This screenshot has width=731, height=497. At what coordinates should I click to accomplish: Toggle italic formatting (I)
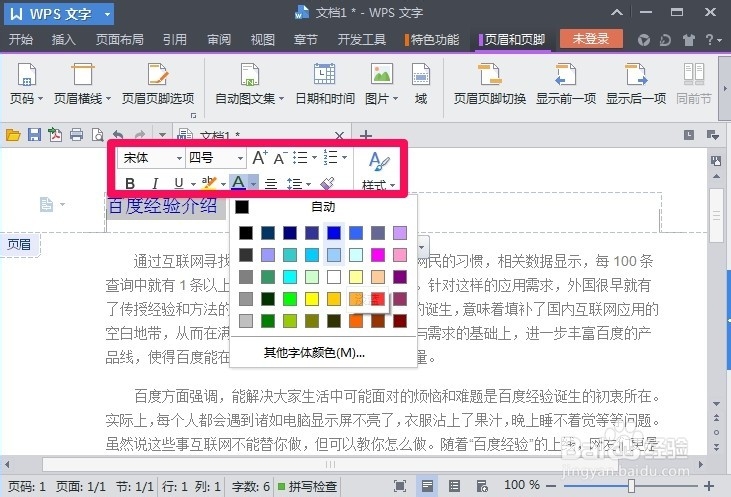pyautogui.click(x=155, y=183)
